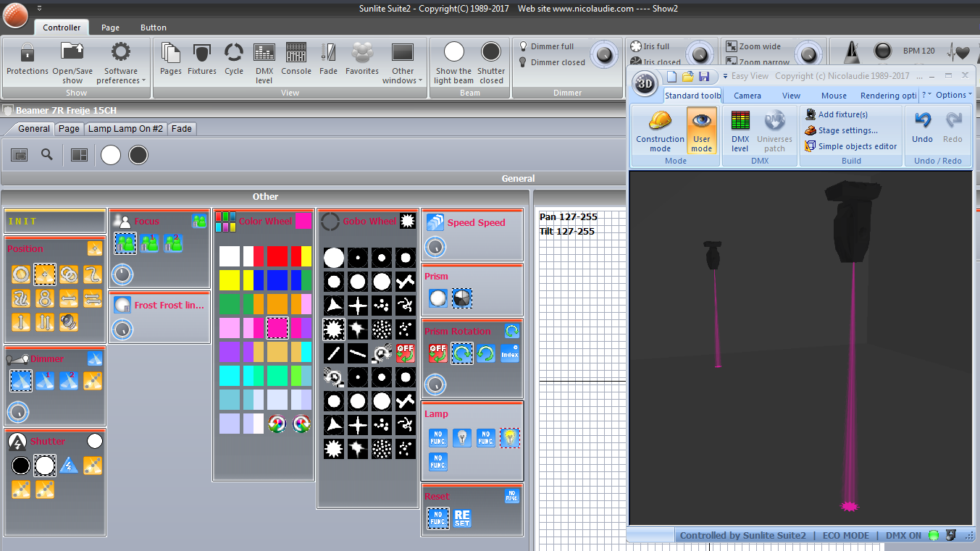Expand the Software preferences dropdown

pyautogui.click(x=121, y=63)
